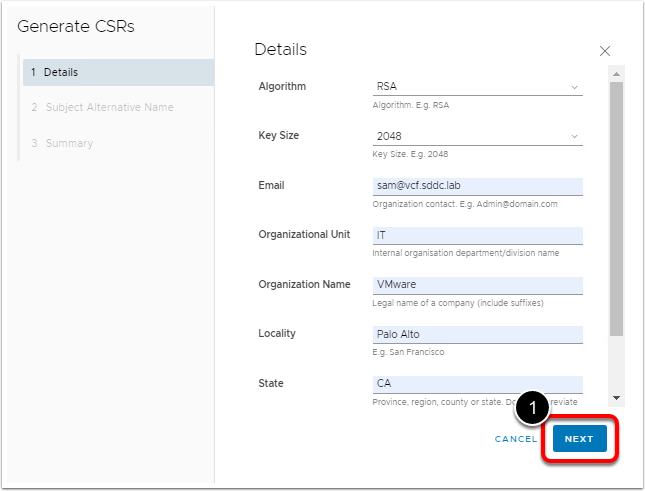645x491 pixels.
Task: Go to Subject Alternative Name step
Action: (108, 107)
